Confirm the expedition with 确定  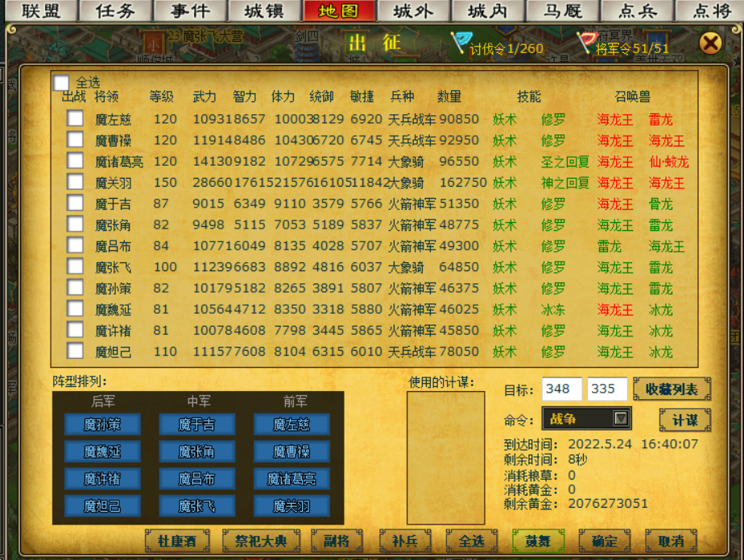click(605, 541)
